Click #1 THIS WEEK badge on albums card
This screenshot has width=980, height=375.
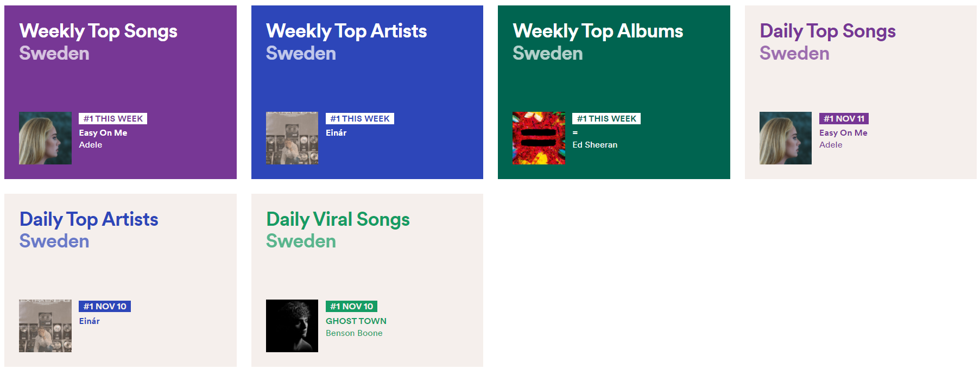pyautogui.click(x=606, y=118)
